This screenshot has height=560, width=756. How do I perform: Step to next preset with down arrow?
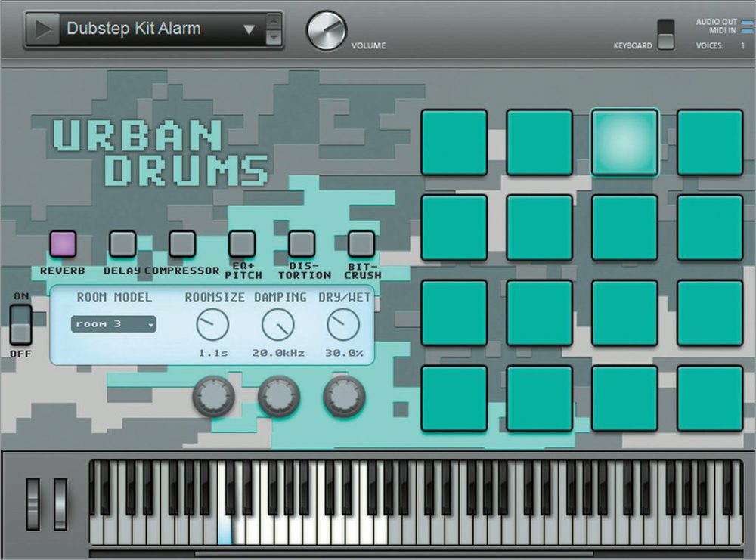[x=274, y=37]
